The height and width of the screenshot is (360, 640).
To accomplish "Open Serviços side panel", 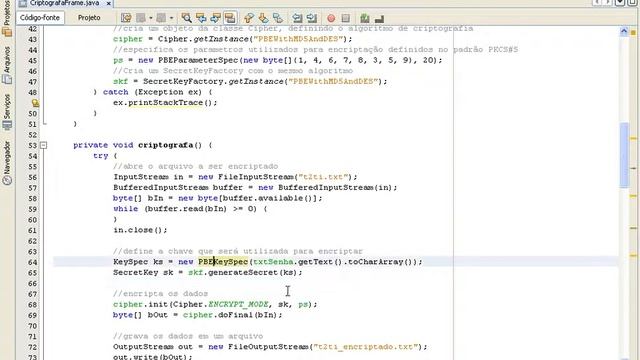I will pos(7,112).
